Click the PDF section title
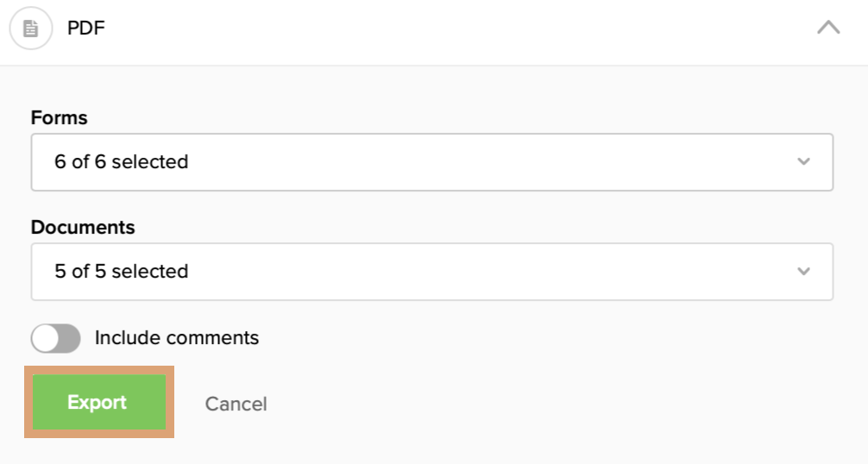 pos(86,28)
